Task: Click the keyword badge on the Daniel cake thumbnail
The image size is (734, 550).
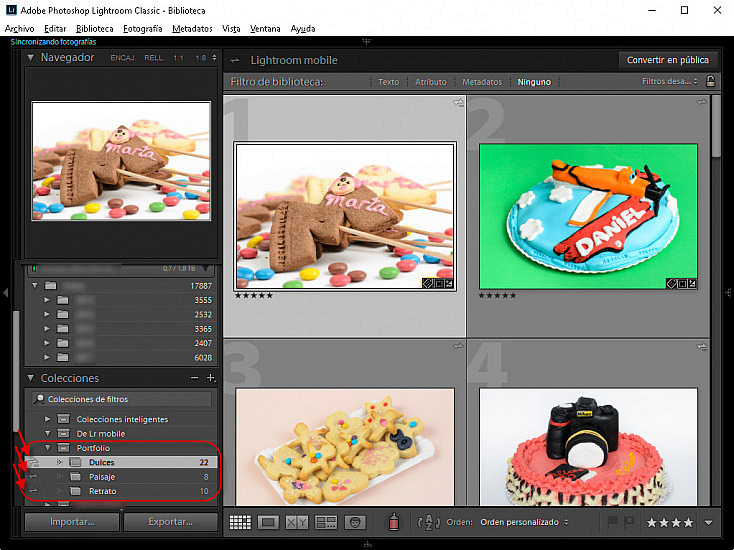Action: tap(671, 283)
